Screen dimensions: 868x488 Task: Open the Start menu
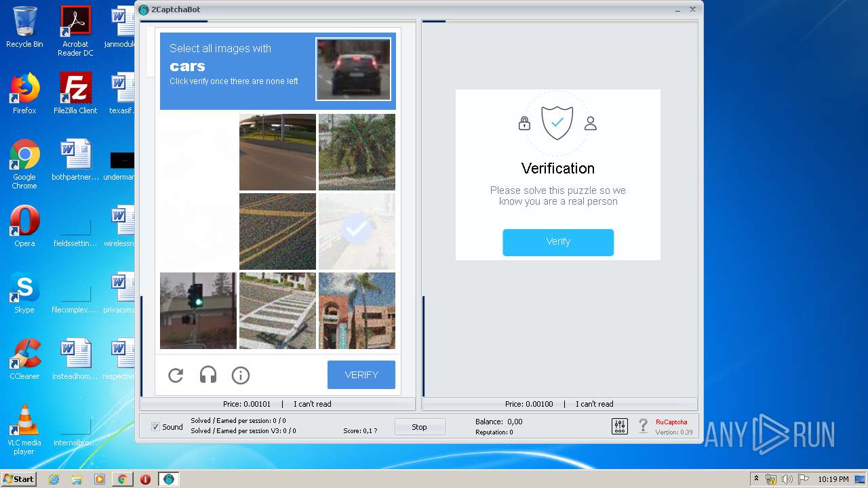tap(18, 479)
